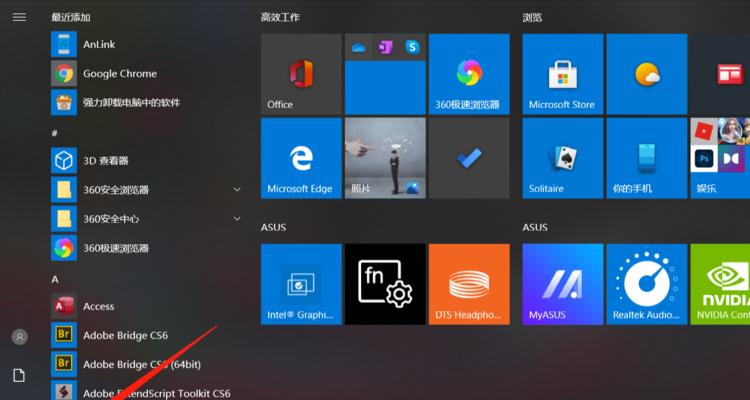The image size is (750, 400).
Task: Click the Office tile
Action: pos(301,74)
